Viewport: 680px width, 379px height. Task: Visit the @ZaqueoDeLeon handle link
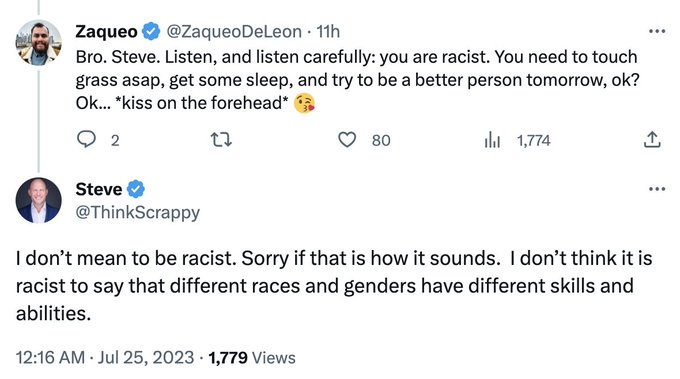point(234,31)
